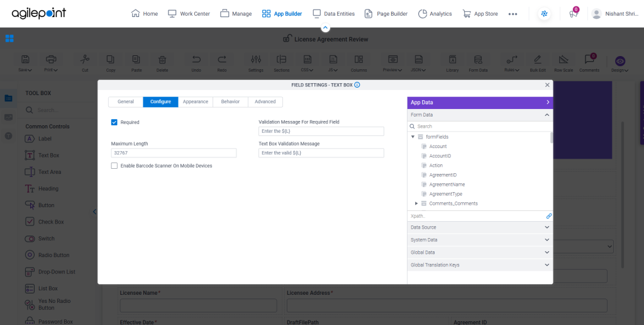
Task: Collapse the Form Data section
Action: click(547, 115)
